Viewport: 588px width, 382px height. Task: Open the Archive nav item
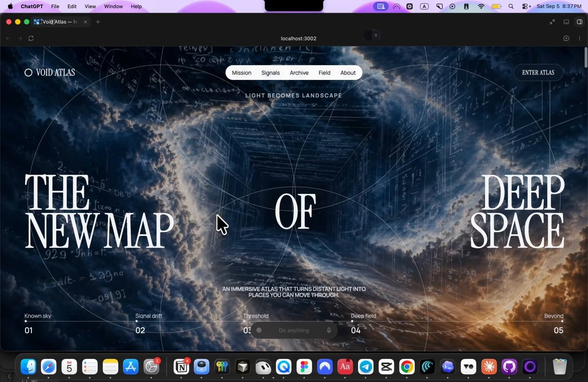pyautogui.click(x=299, y=73)
